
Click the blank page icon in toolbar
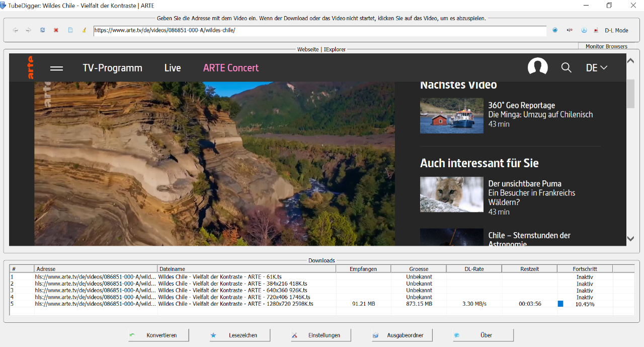tap(70, 30)
